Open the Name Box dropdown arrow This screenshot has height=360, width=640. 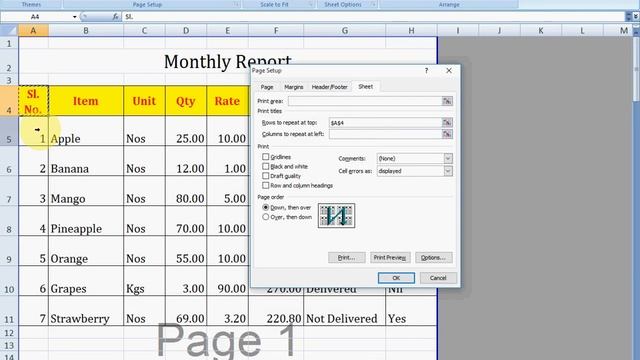click(x=74, y=17)
